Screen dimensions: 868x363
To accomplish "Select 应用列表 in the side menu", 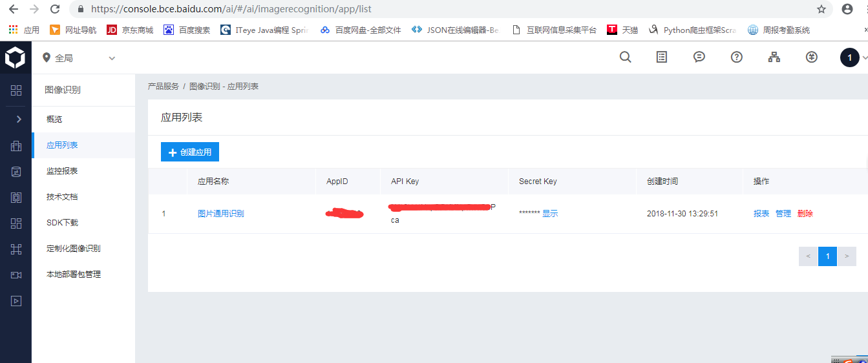I will [83, 145].
